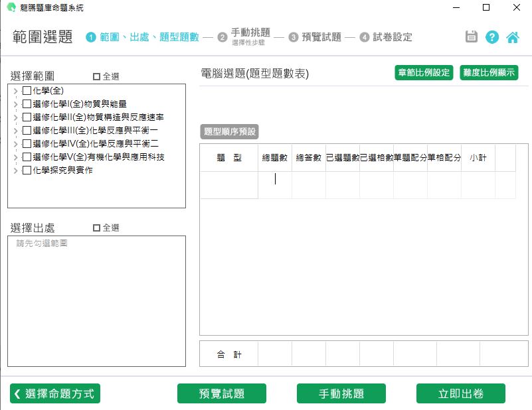532x410 pixels.
Task: Expand the 化學探究與實作 tree node
Action: (15, 171)
